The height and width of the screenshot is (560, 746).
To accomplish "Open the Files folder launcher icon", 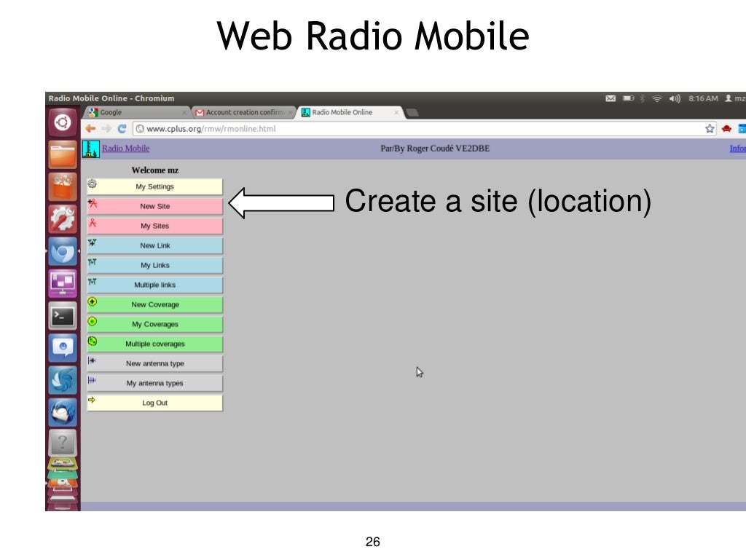I will point(63,154).
